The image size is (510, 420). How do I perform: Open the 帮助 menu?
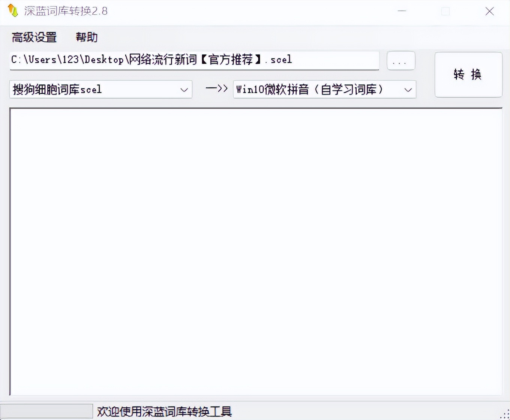click(x=86, y=37)
